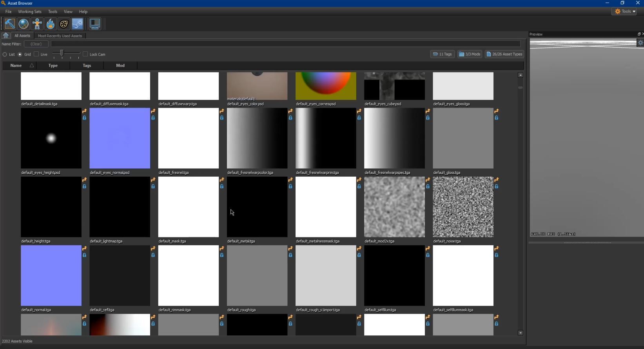Click the Name Filter text field
The image size is (644, 349).
286,44
